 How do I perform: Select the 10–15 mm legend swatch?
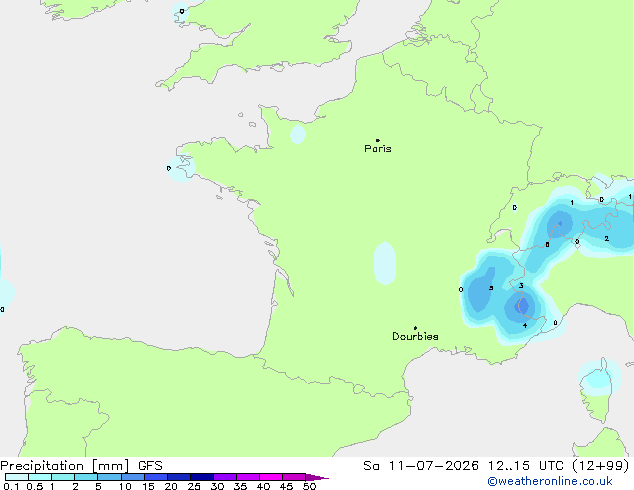(133, 477)
